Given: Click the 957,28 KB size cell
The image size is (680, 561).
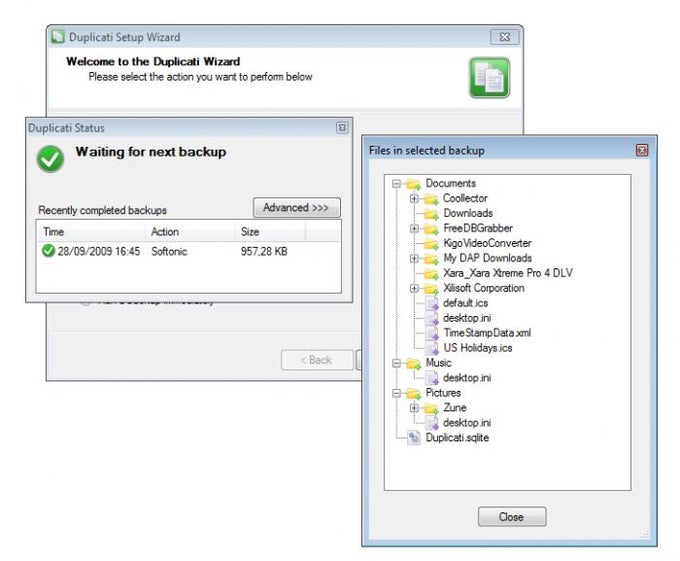Looking at the screenshot, I should 264,251.
